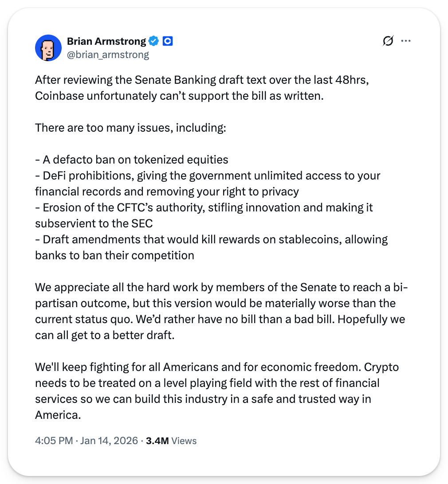The image size is (448, 484).
Task: Click the 4:05 PM timestamp
Action: [54, 441]
